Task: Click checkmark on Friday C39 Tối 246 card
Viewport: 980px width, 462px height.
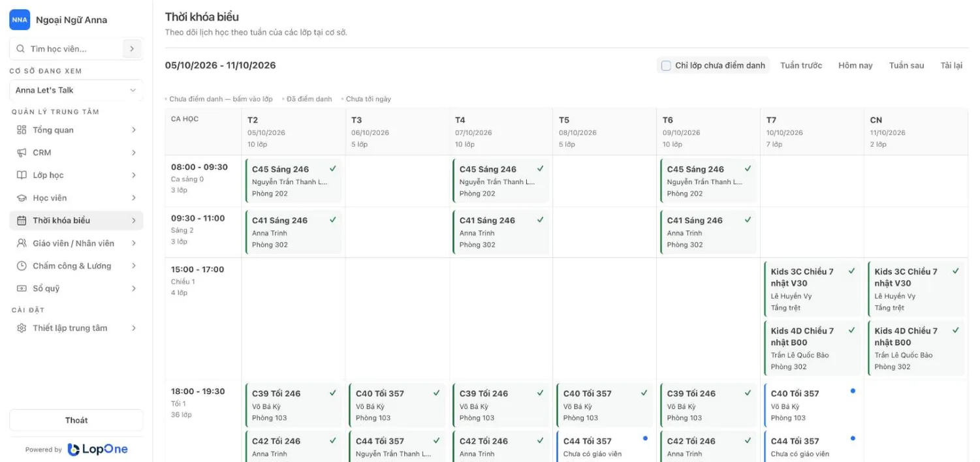Action: pyautogui.click(x=748, y=393)
